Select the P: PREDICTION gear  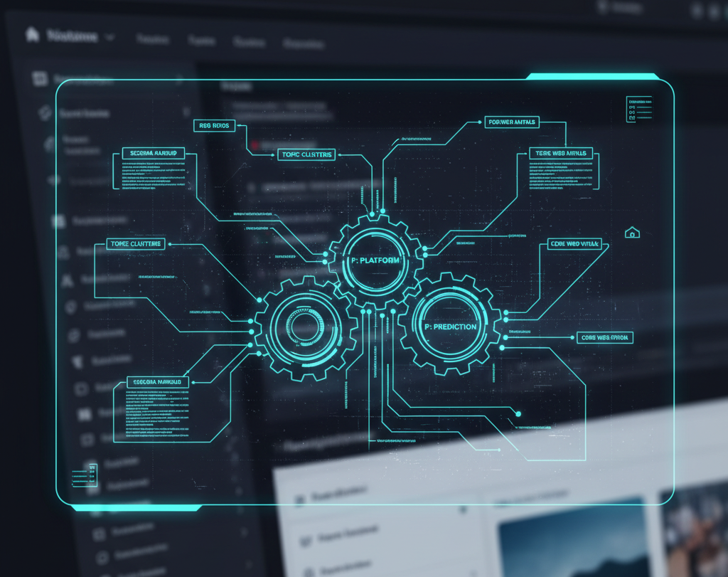pyautogui.click(x=450, y=326)
